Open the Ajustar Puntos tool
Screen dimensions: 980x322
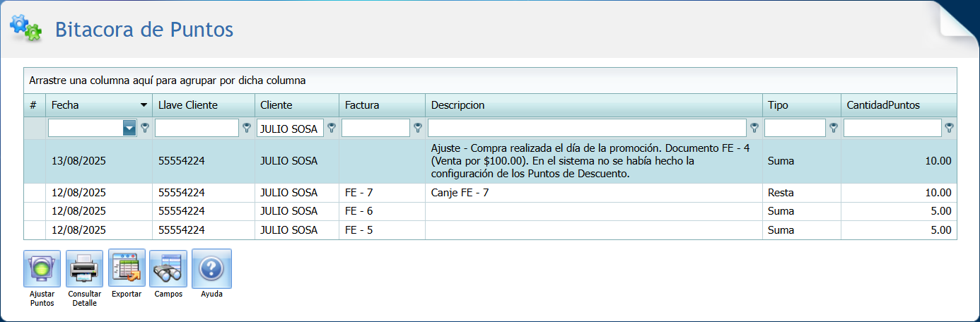42,268
